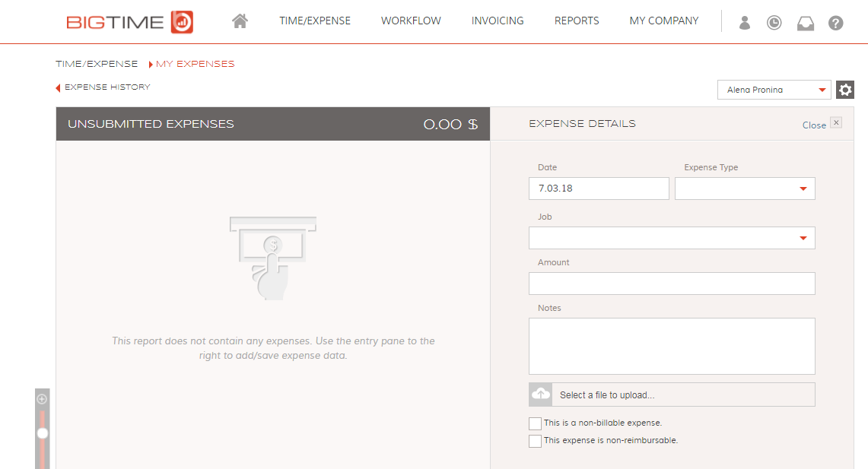Click the Amount input field
The image size is (868, 469).
[672, 284]
